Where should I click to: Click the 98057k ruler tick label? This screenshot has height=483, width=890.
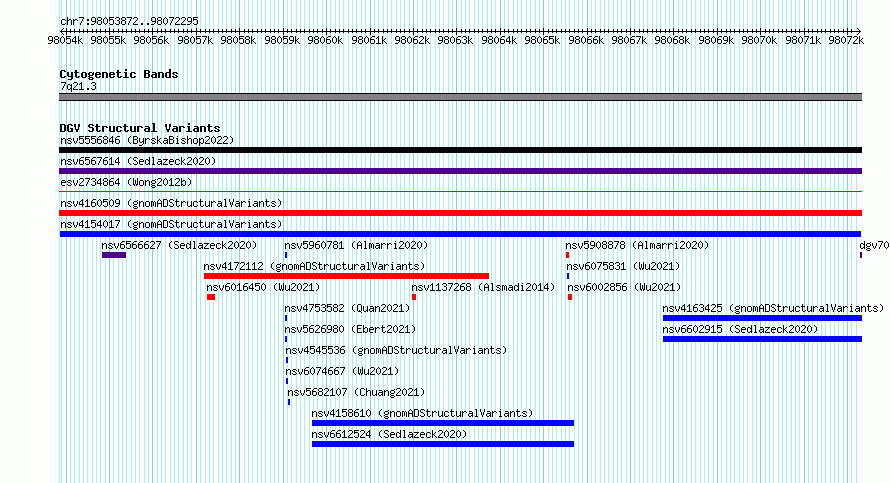[195, 40]
